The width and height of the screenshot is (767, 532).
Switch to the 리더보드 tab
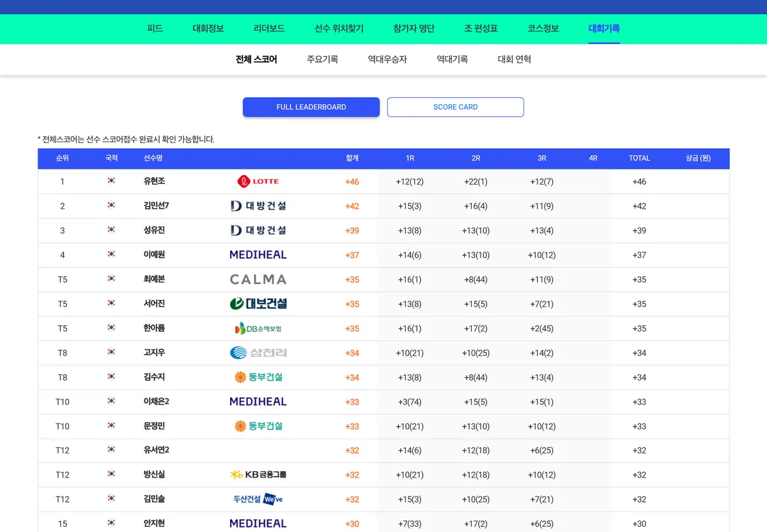tap(269, 29)
